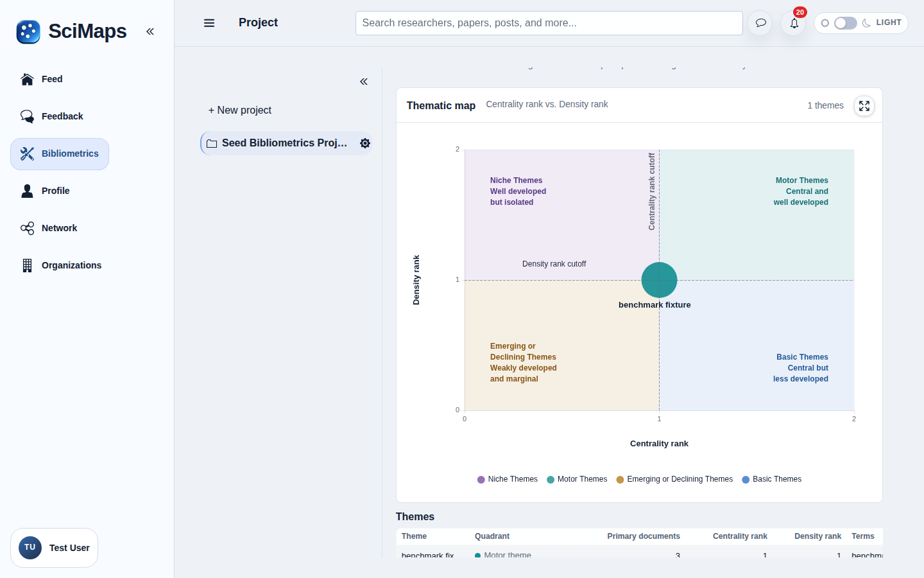Viewport: 924px width, 578px height.
Task: Toggle Motor Themes legend entry
Action: click(x=577, y=479)
